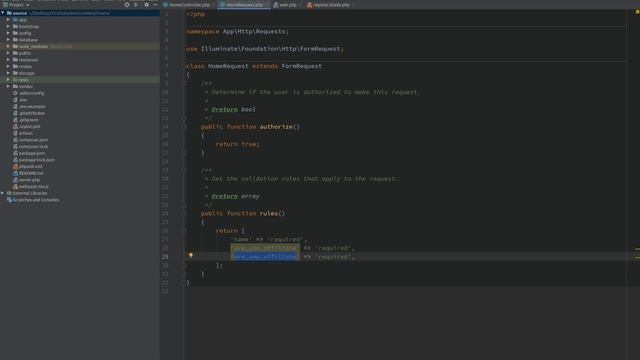Expand the vendor folder arrow
The image size is (640, 360).
pos(8,87)
